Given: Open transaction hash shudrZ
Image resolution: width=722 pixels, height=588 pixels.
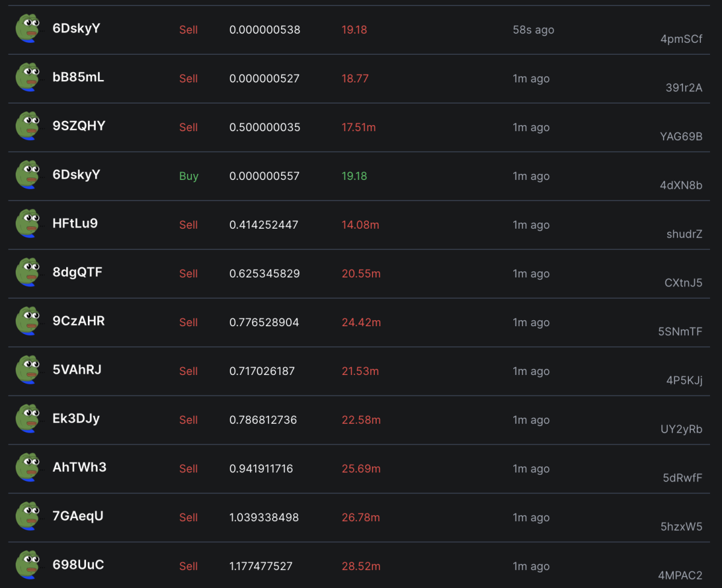Looking at the screenshot, I should point(684,234).
